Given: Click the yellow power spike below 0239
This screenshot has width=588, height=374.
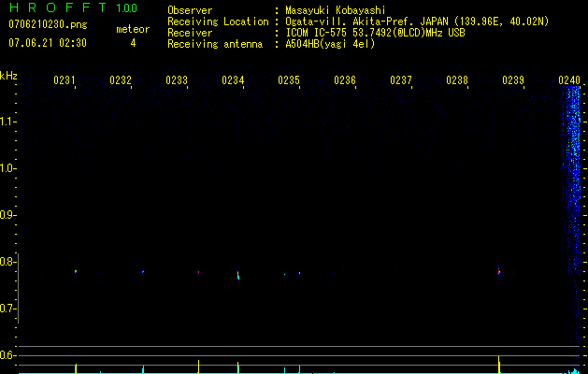Looking at the screenshot, I should (499, 365).
